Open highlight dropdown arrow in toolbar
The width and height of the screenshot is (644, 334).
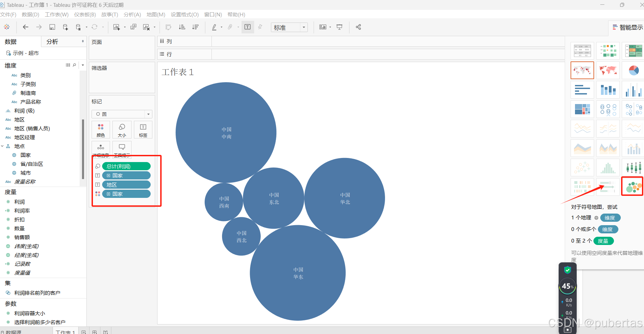click(222, 27)
